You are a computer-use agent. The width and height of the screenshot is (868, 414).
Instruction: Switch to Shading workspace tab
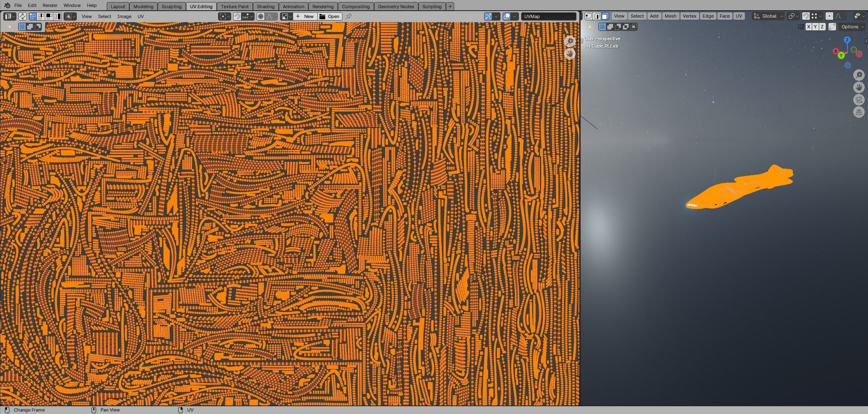tap(266, 7)
